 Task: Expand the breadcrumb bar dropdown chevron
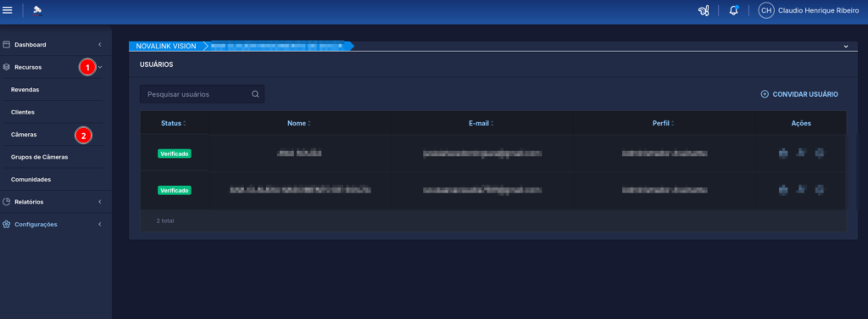pyautogui.click(x=846, y=47)
